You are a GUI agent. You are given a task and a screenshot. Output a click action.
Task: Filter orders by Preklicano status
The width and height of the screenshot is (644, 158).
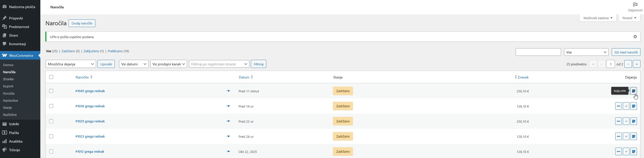[115, 51]
